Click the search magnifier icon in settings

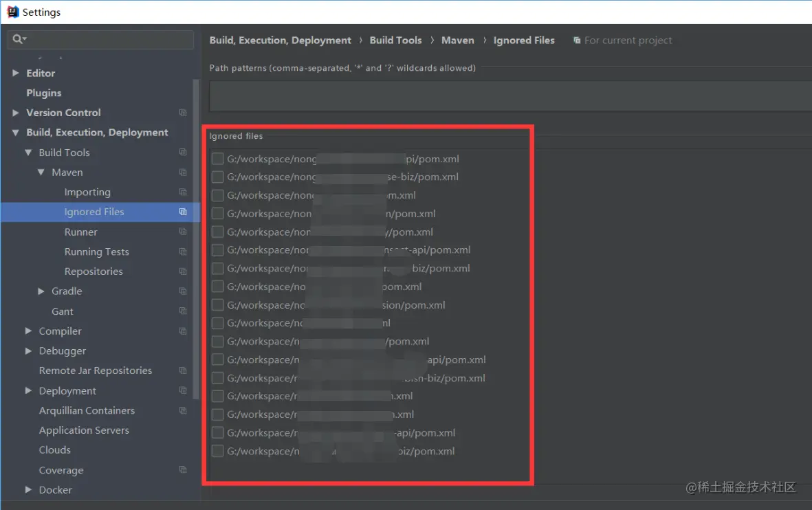(x=18, y=38)
